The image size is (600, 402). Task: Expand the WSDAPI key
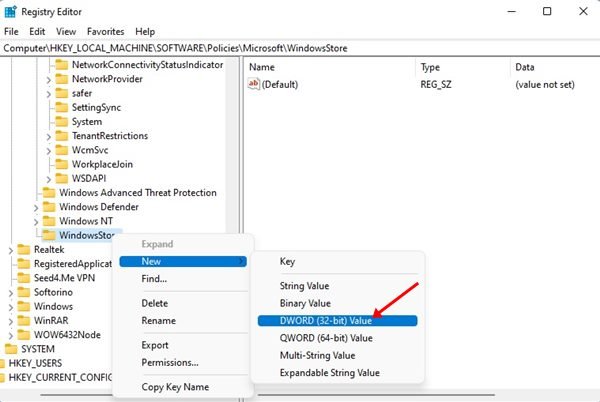point(49,179)
